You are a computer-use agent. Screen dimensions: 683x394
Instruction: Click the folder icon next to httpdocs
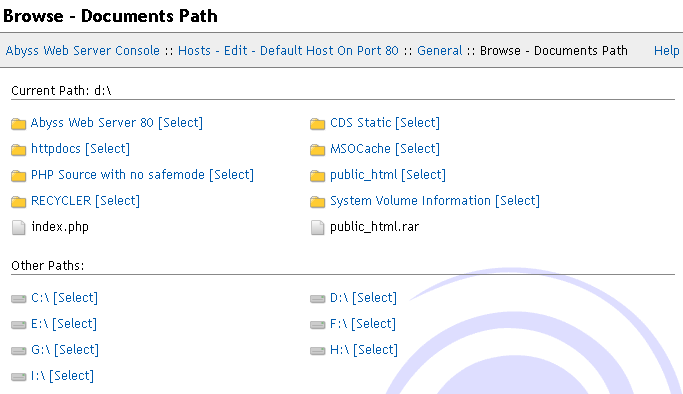(x=18, y=150)
